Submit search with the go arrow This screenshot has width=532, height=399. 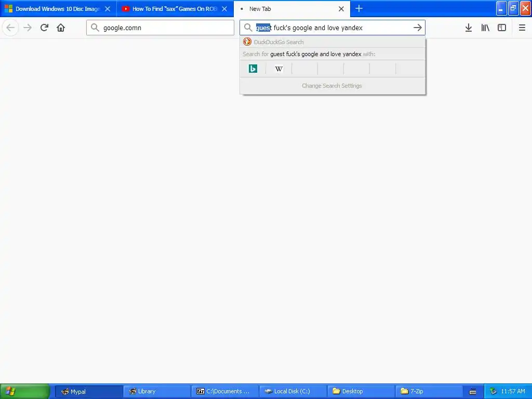click(x=417, y=28)
